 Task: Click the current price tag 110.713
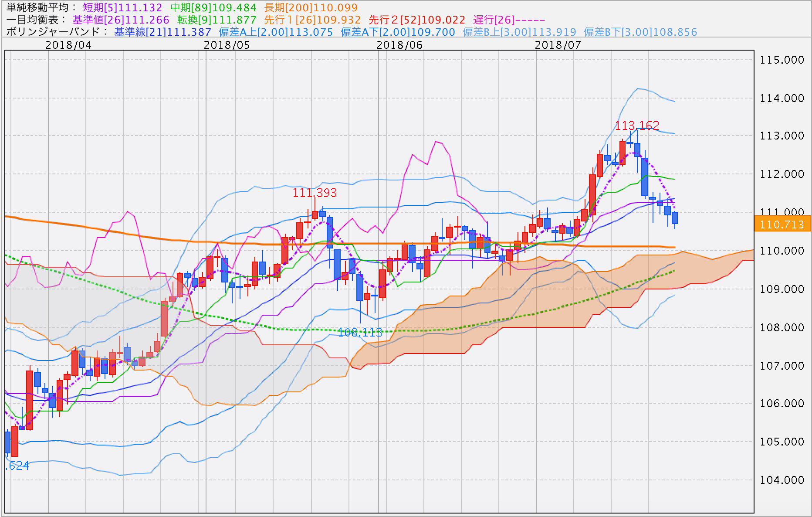[782, 224]
